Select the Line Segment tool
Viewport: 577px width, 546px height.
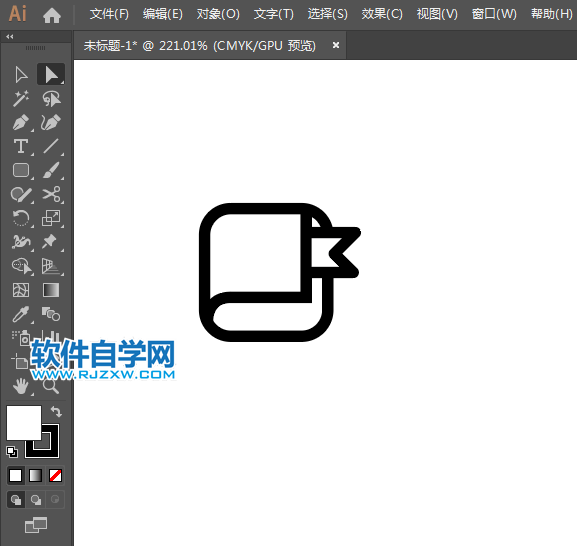coord(51,146)
